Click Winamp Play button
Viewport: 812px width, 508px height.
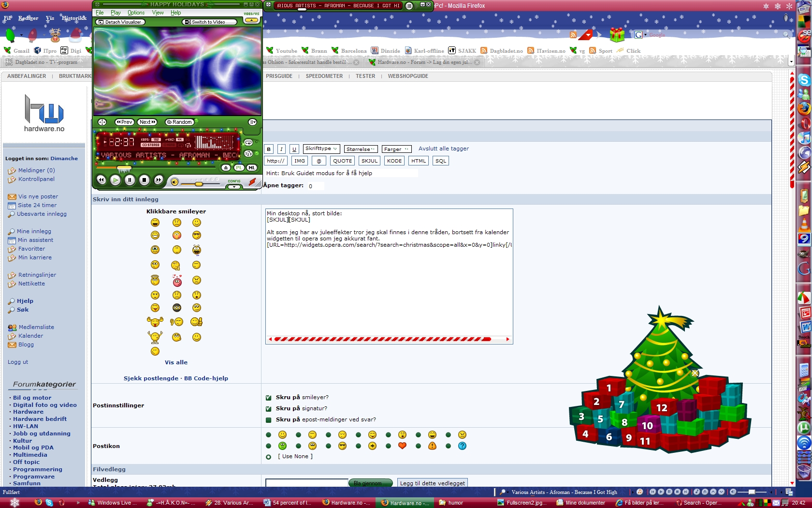point(115,180)
